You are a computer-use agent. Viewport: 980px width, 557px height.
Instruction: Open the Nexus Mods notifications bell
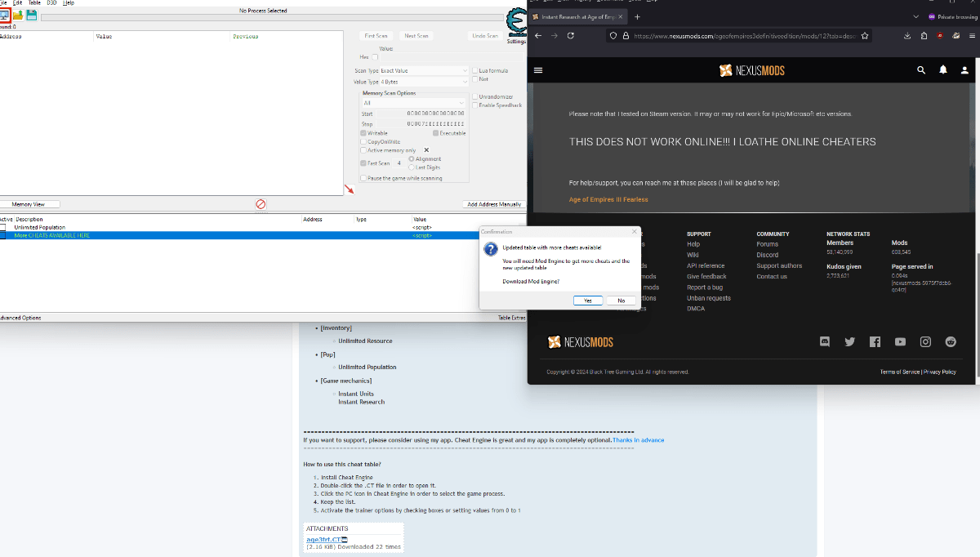click(943, 71)
